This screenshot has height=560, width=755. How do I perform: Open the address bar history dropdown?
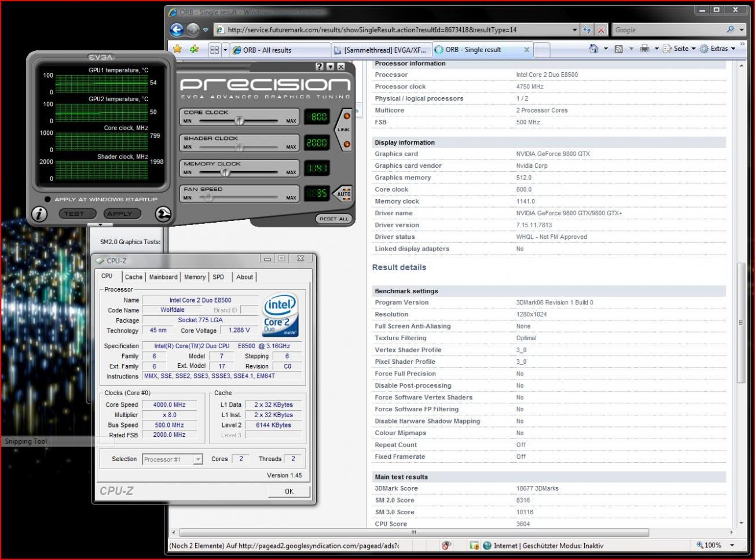[574, 30]
